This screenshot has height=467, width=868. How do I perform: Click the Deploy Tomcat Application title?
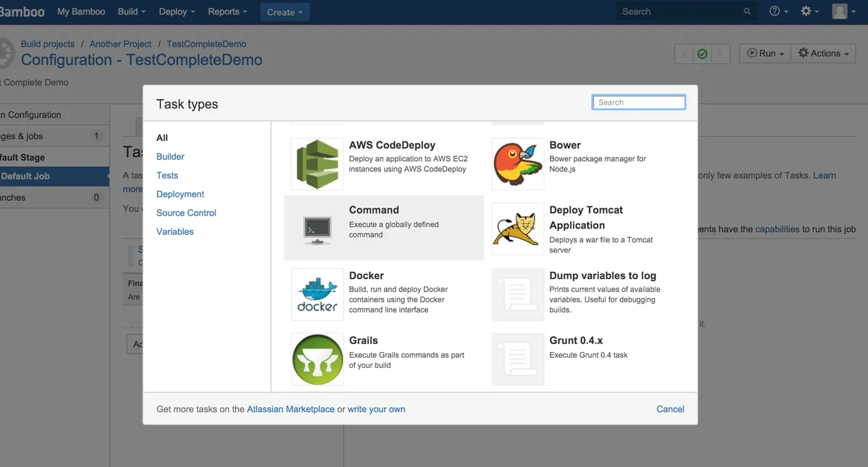586,218
